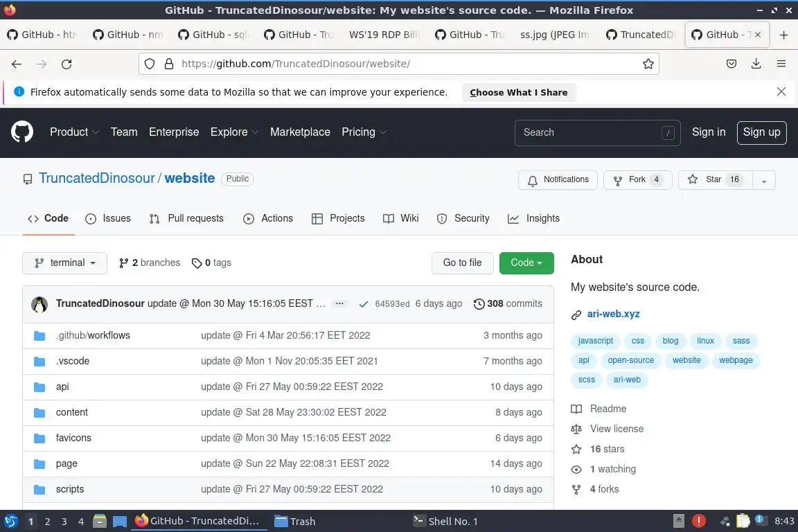
Task: Open the TruncatedDinosaur owner link
Action: pos(97,178)
